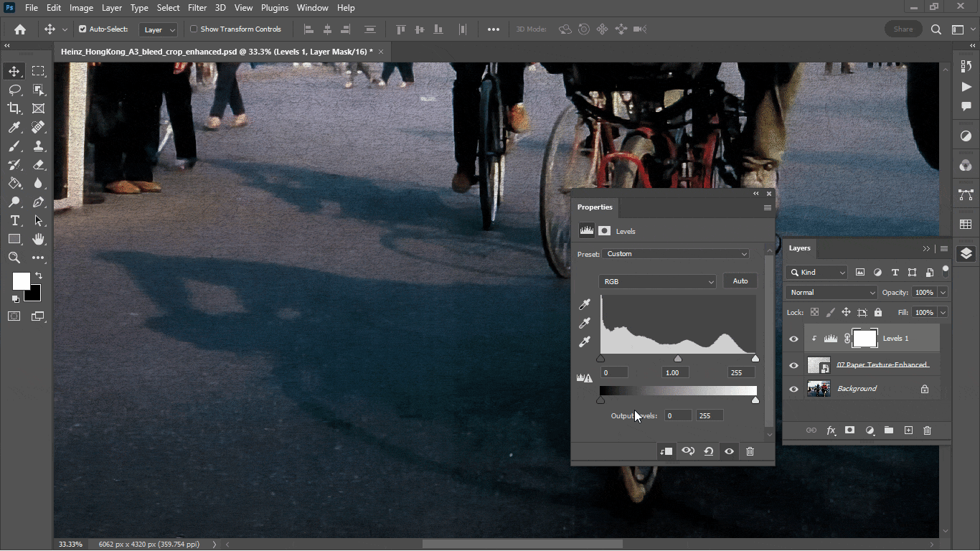Image resolution: width=980 pixels, height=551 pixels.
Task: Hide the Background layer
Action: [793, 389]
